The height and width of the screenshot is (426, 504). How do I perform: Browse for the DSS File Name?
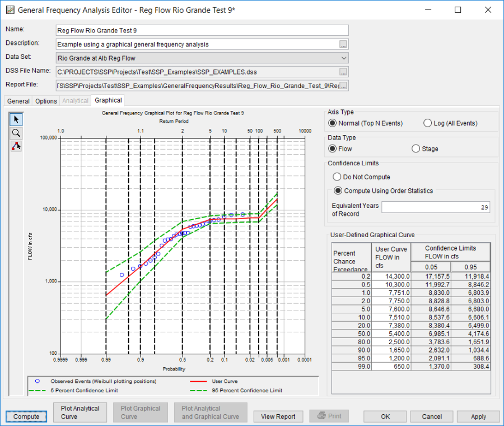(x=343, y=72)
